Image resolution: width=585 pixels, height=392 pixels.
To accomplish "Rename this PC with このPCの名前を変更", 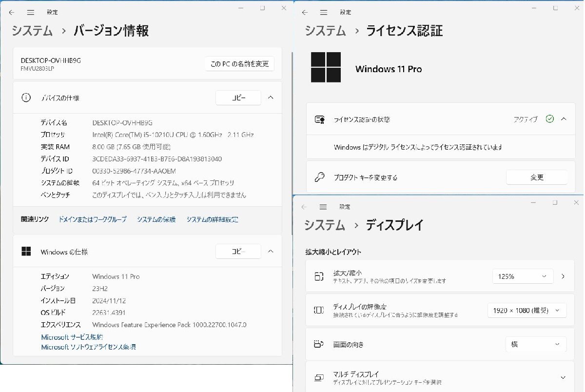I will 239,64.
